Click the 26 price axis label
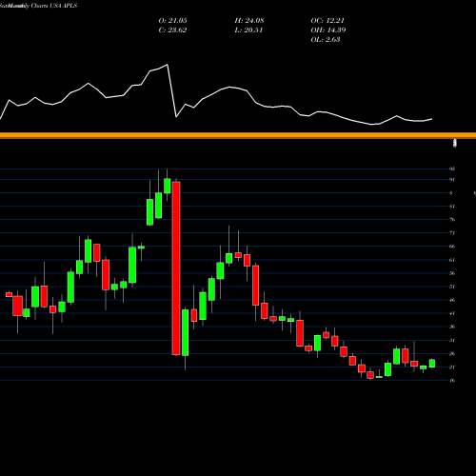The image size is (476, 476). pyautogui.click(x=452, y=354)
